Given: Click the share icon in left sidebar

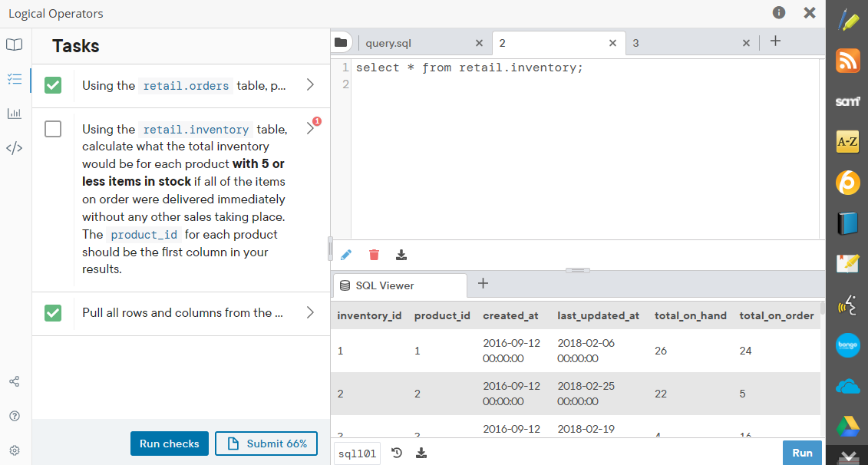Looking at the screenshot, I should click(14, 381).
